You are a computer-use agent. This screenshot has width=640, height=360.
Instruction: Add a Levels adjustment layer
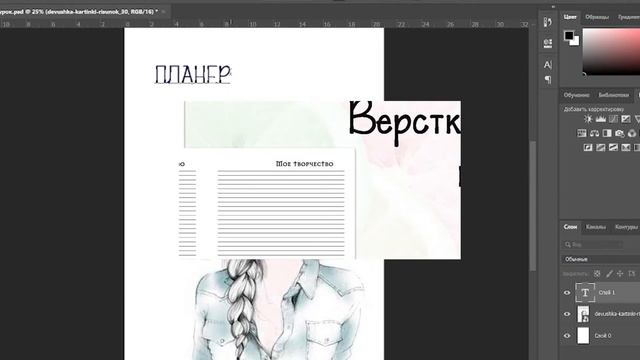(x=600, y=119)
